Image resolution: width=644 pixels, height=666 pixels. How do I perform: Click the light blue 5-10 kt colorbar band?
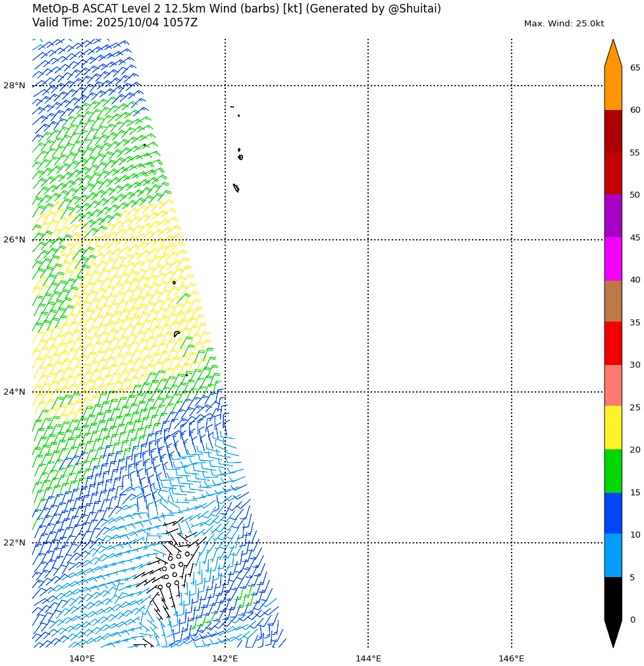(x=613, y=555)
